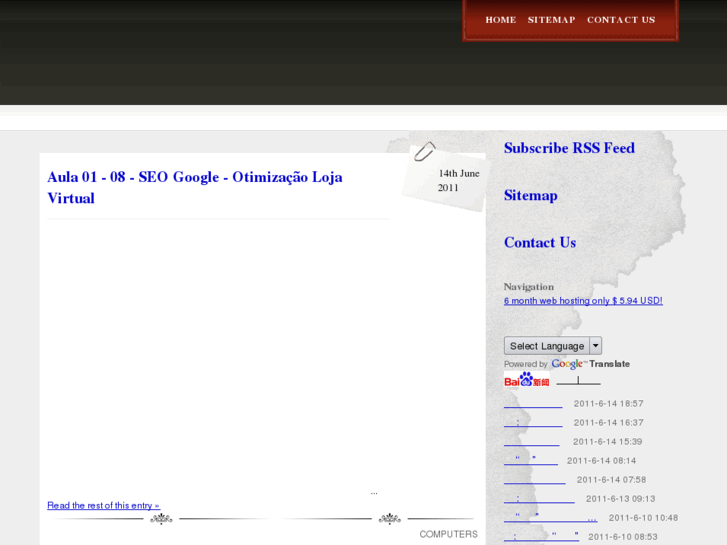Open the CONTACT US menu item

(x=621, y=20)
